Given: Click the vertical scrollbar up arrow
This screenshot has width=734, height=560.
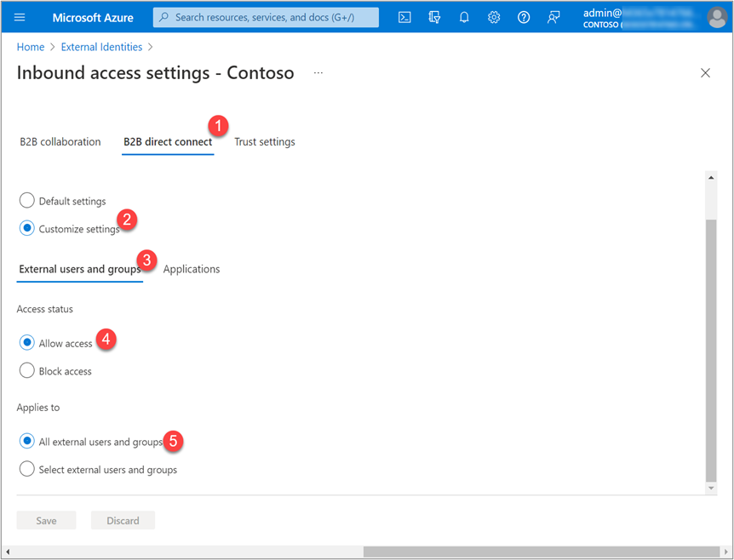Looking at the screenshot, I should click(x=711, y=177).
